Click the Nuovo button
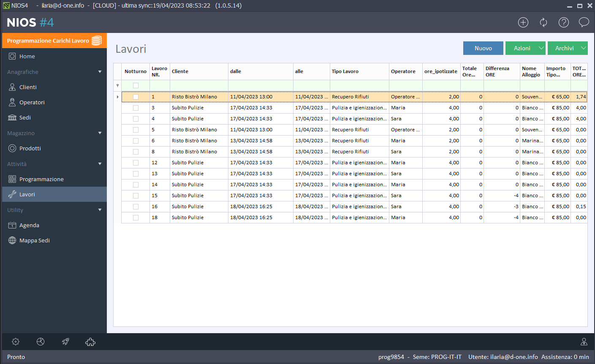Screen dimensions: 595x364 tap(483, 48)
